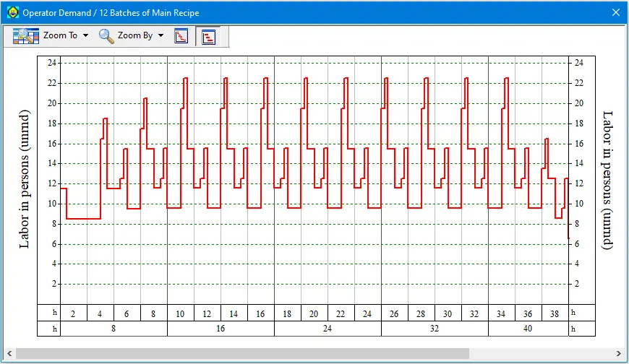Select hour 2 on the upper time axis
Viewport: 629px width, 364px height.
point(73,313)
